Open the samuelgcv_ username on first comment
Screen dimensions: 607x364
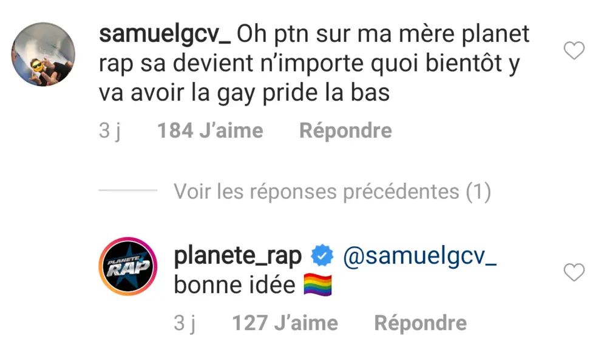coord(164,35)
